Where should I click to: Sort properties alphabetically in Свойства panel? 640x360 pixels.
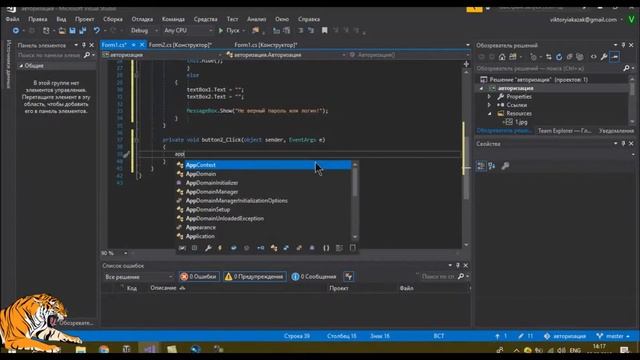pos(492,166)
